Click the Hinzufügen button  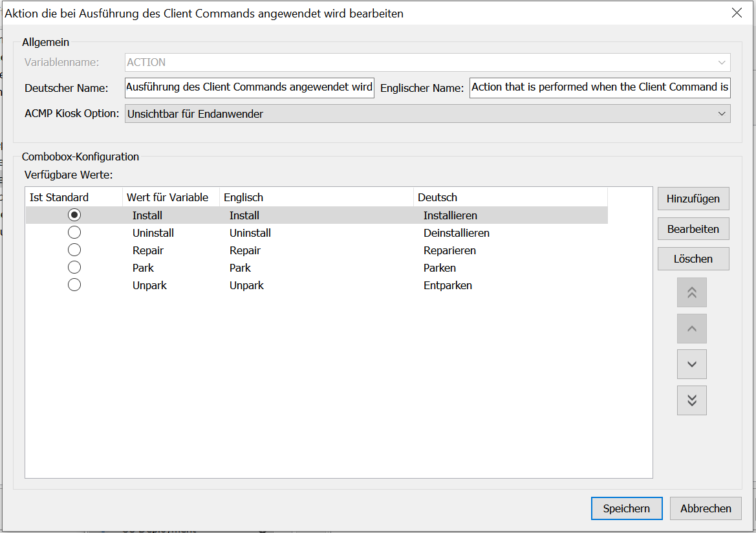point(693,199)
